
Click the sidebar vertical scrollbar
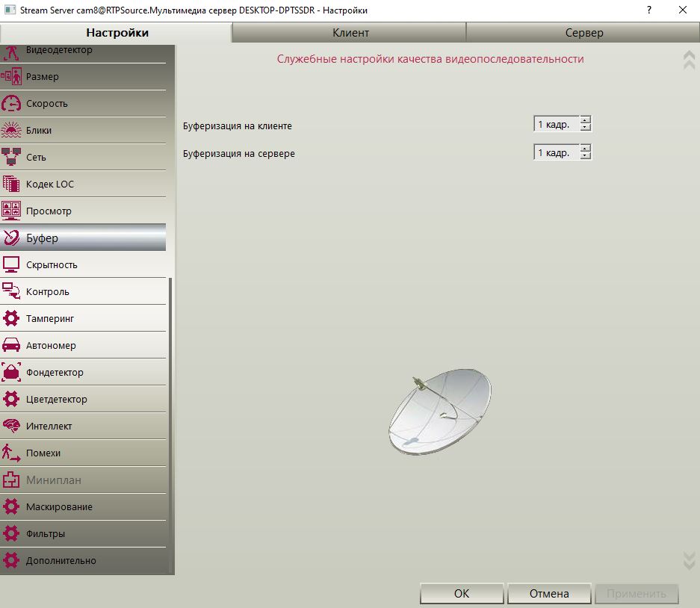tap(170, 426)
